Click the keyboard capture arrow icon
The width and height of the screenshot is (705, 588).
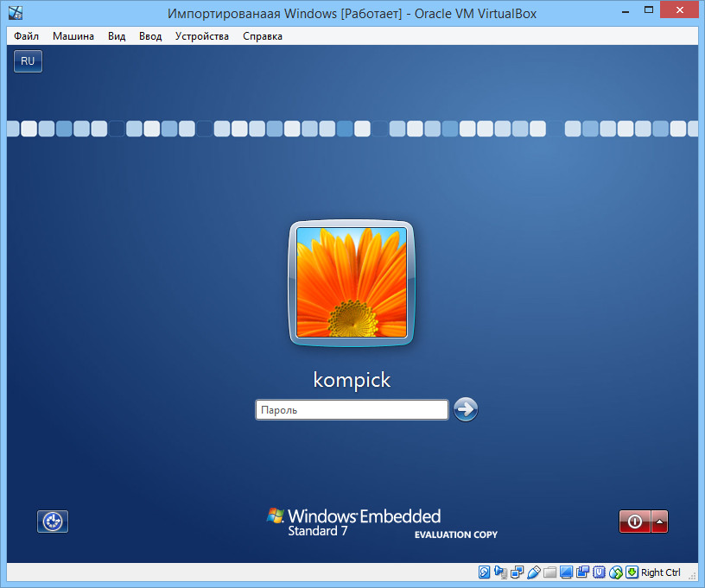pyautogui.click(x=632, y=572)
